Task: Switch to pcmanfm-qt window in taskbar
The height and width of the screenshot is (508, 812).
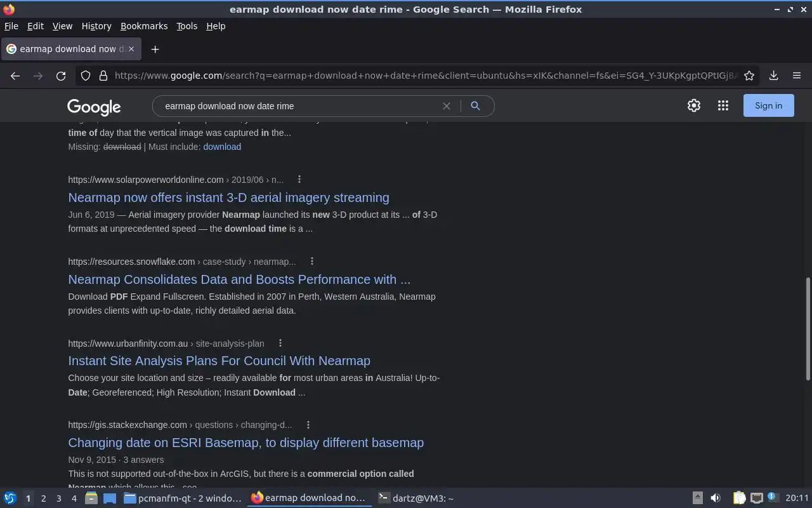Action: point(183,498)
